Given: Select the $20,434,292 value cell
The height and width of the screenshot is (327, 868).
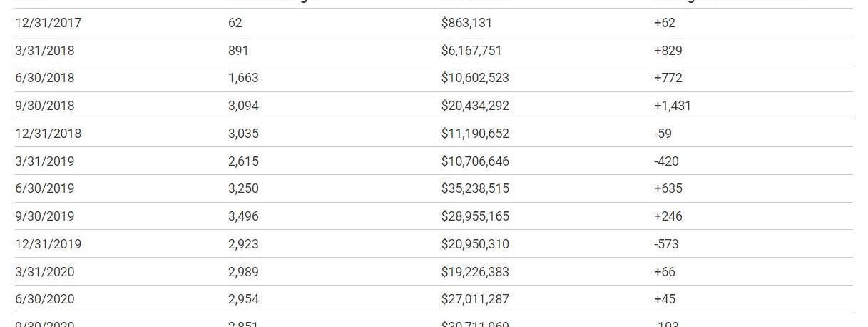Looking at the screenshot, I should pos(475,106).
